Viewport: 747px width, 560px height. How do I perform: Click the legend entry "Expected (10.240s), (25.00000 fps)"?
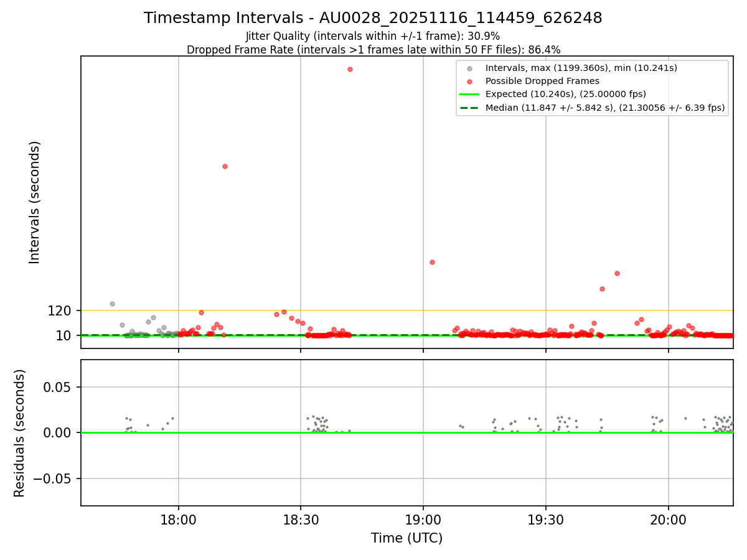[x=565, y=94]
